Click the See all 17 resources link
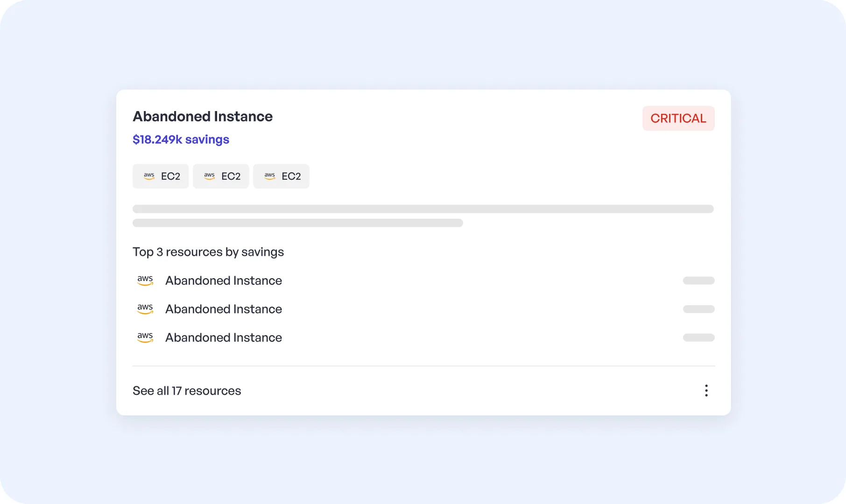Image resolution: width=846 pixels, height=504 pixels. pyautogui.click(x=187, y=391)
